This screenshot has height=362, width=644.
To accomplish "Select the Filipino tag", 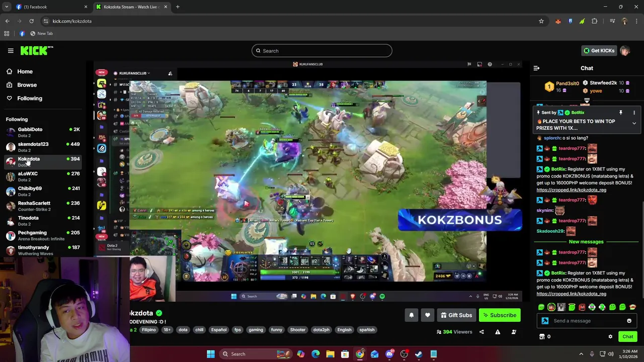I will point(148,330).
